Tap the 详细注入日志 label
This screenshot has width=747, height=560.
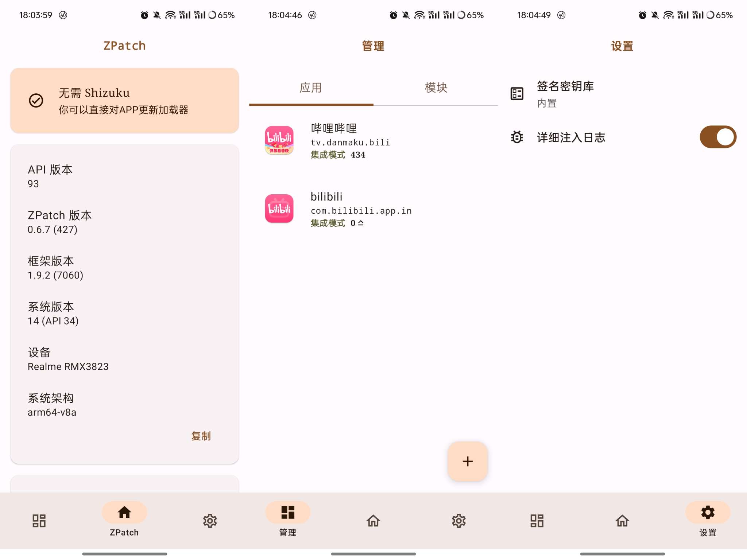(571, 137)
